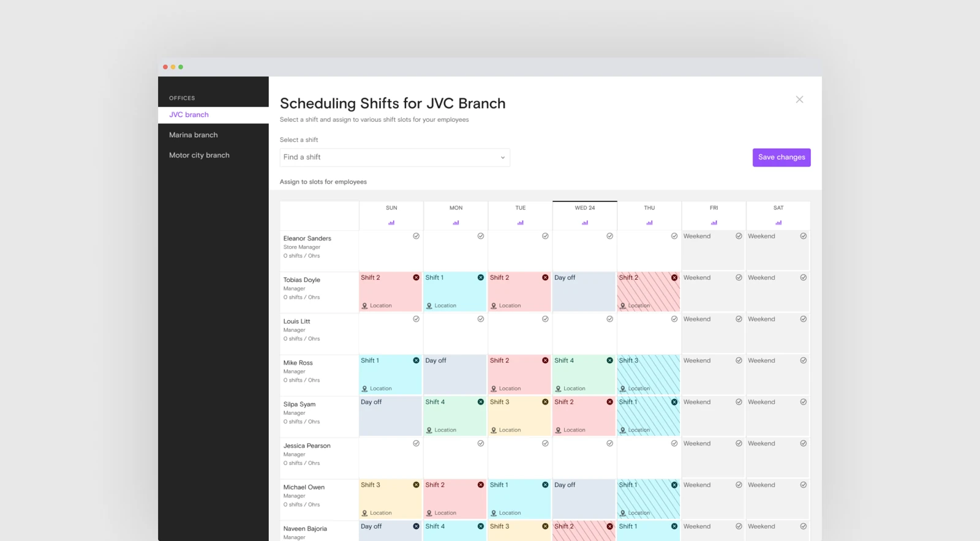This screenshot has width=980, height=541.
Task: Click Louis Litt's empty Thursday slot checkmark
Action: point(674,319)
